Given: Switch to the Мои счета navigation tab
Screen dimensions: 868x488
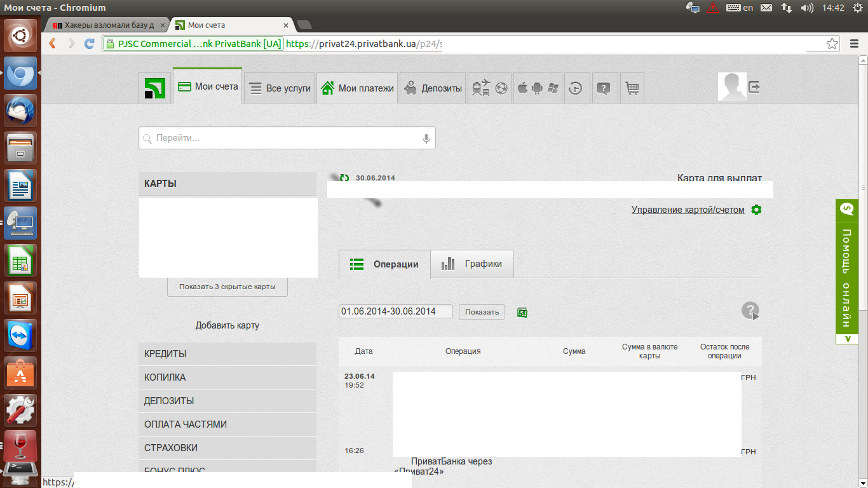Looking at the screenshot, I should [x=208, y=86].
